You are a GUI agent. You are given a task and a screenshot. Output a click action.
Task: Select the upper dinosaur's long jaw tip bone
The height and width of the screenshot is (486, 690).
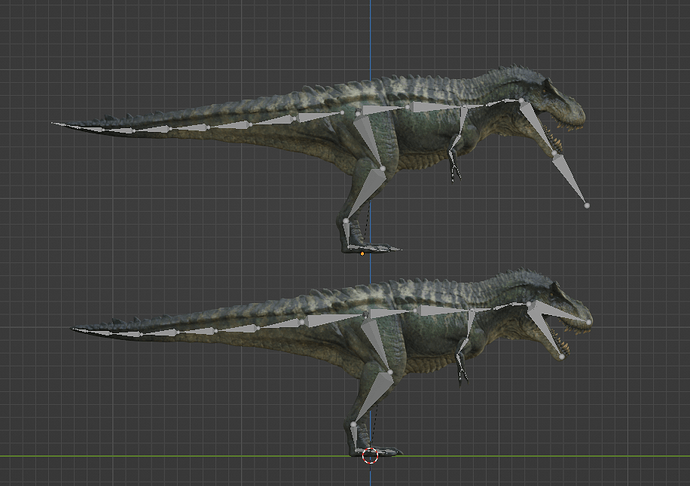coord(570,179)
